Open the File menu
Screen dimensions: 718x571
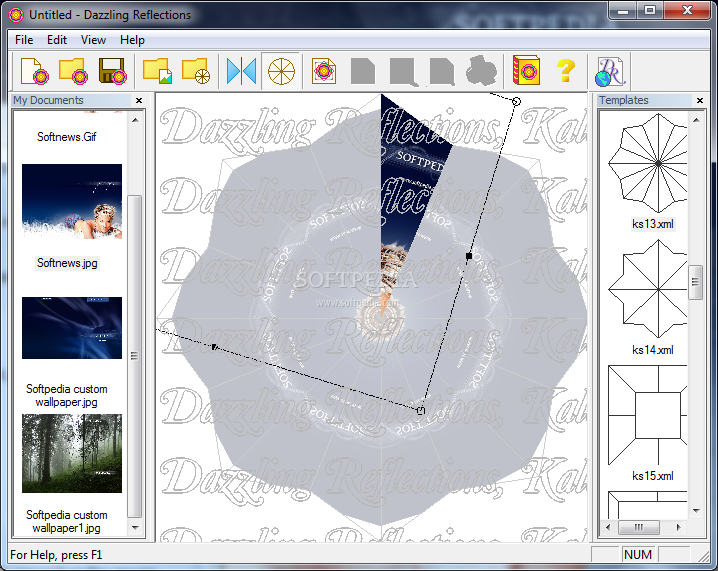[24, 40]
